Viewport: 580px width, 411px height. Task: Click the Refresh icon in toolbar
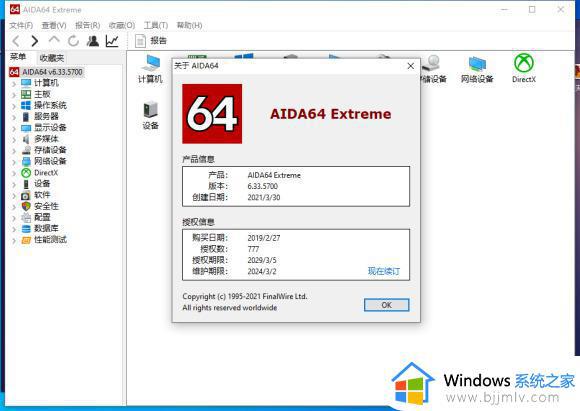pyautogui.click(x=73, y=41)
